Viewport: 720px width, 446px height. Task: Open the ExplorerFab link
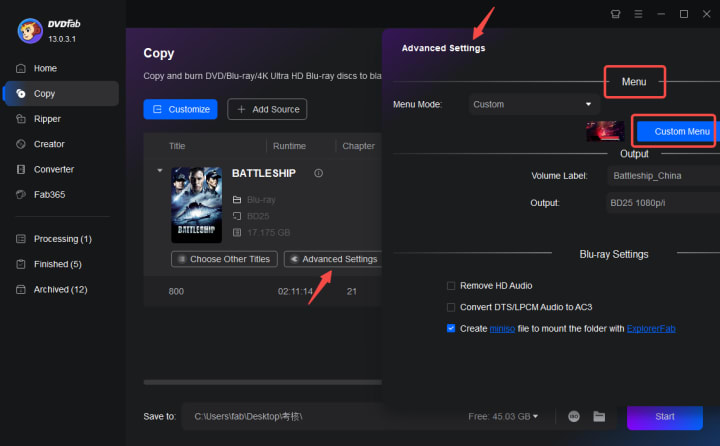pyautogui.click(x=651, y=329)
